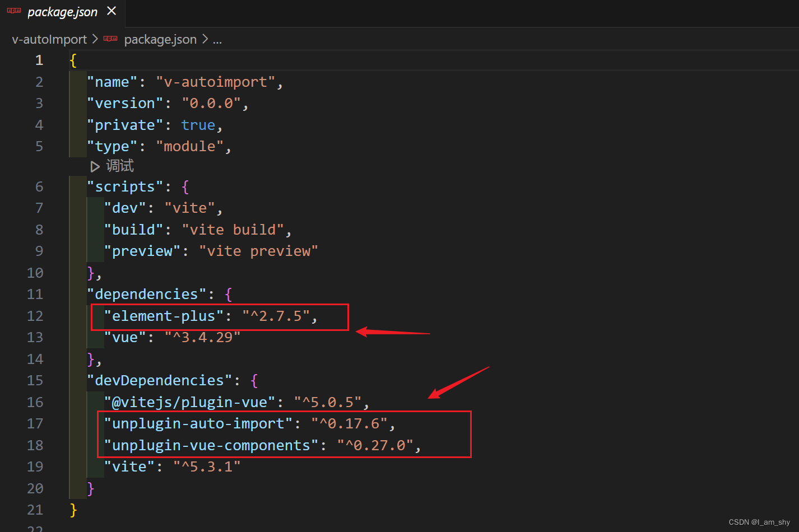The image size is (799, 532).
Task: Click the "^0.17.6" version string
Action: point(350,423)
